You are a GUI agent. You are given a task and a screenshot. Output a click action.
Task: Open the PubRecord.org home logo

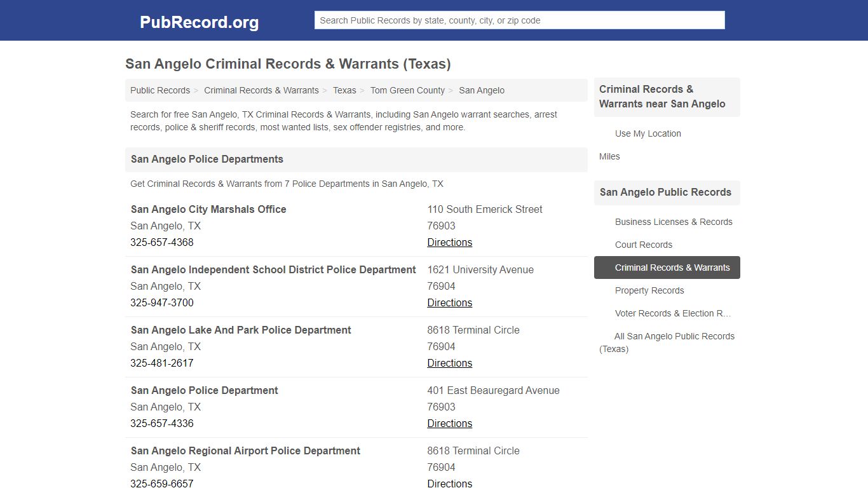point(199,22)
